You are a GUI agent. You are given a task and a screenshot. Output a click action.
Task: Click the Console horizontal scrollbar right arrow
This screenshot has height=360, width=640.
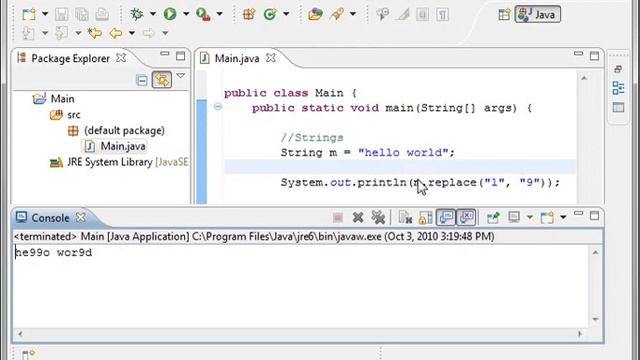tap(580, 334)
